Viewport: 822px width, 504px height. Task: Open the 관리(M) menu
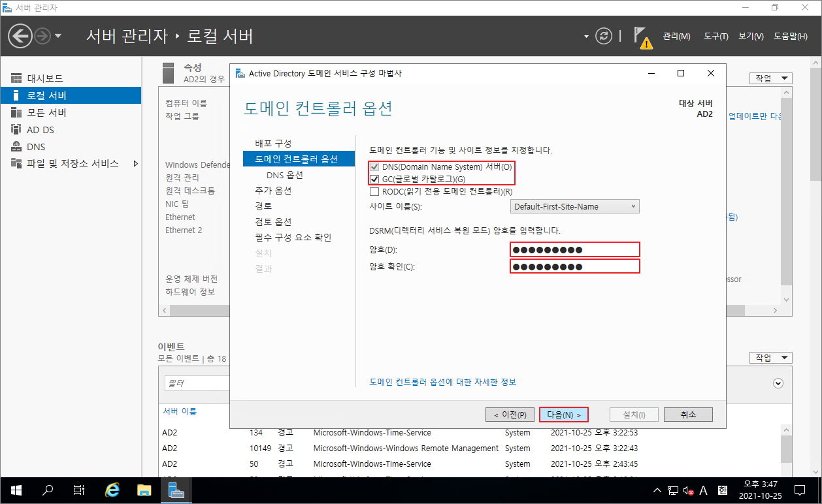point(676,36)
